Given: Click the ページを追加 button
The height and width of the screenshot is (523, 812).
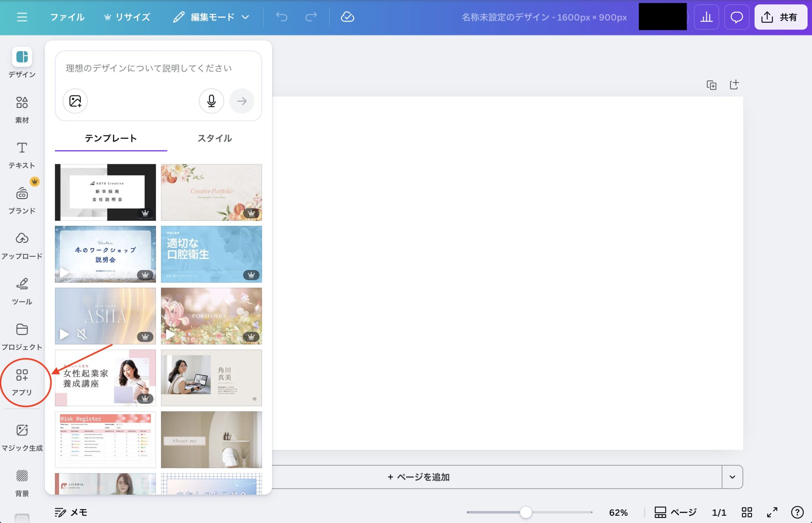Looking at the screenshot, I should click(x=419, y=477).
